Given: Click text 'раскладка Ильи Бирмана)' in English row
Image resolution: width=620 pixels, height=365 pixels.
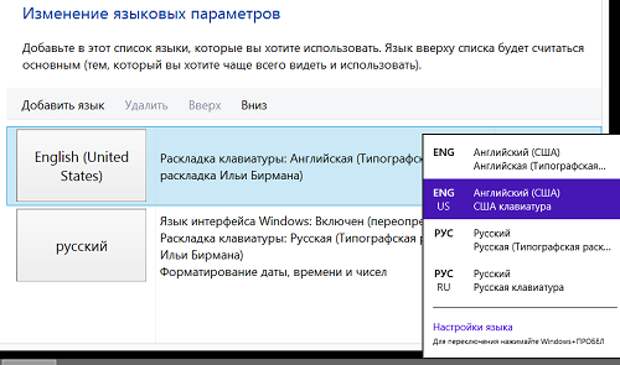Looking at the screenshot, I should [x=231, y=175].
